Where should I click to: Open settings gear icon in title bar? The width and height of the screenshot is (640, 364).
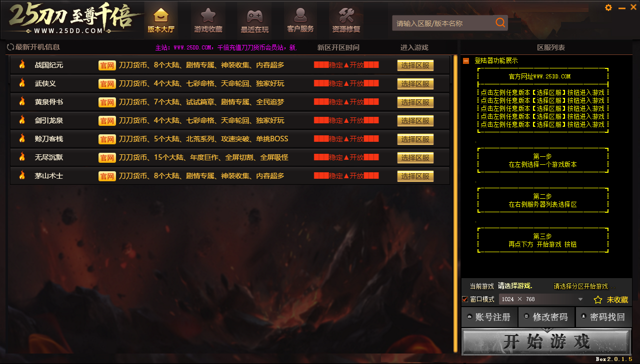point(608,7)
